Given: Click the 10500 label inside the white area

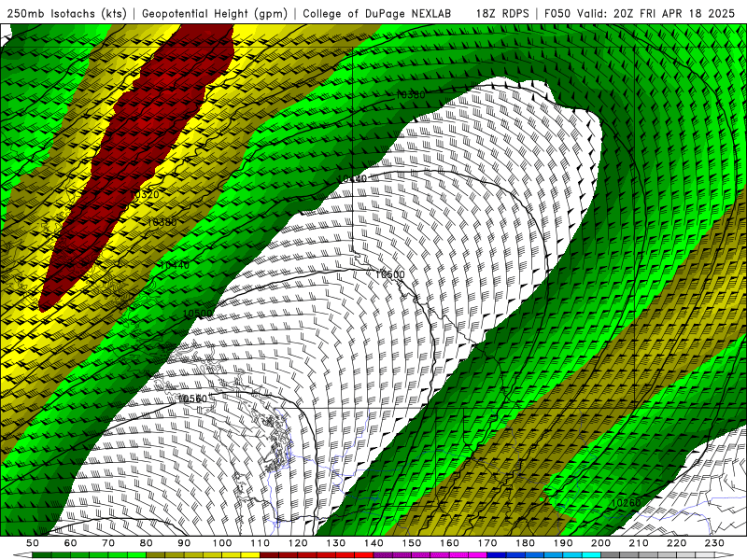Looking at the screenshot, I should coord(389,274).
